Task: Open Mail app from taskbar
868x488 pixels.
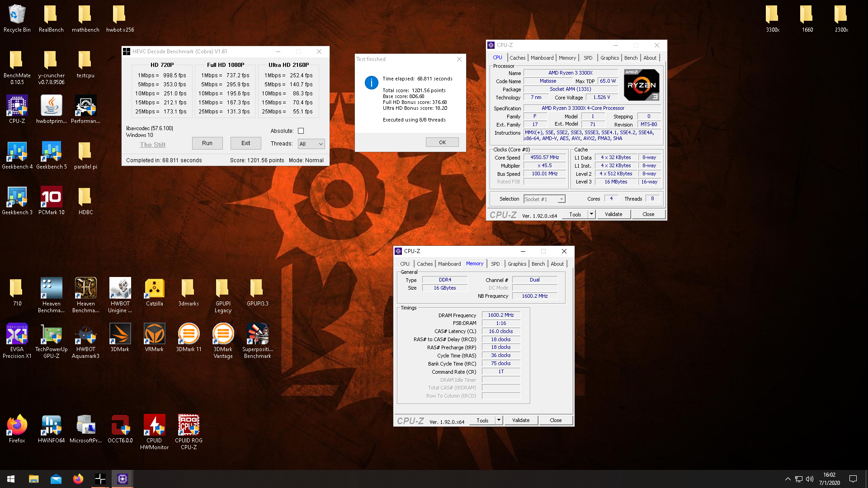Action: pos(56,479)
